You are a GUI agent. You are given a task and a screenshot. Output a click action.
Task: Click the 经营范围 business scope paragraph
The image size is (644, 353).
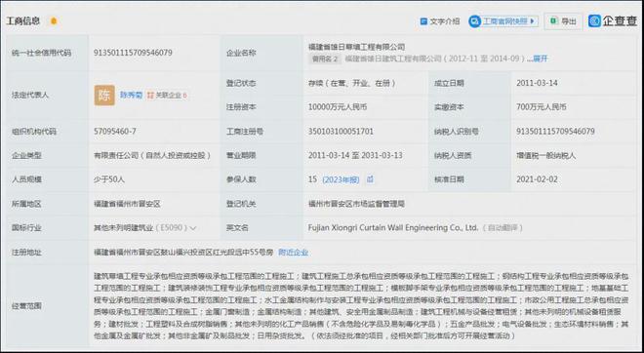[361, 306]
